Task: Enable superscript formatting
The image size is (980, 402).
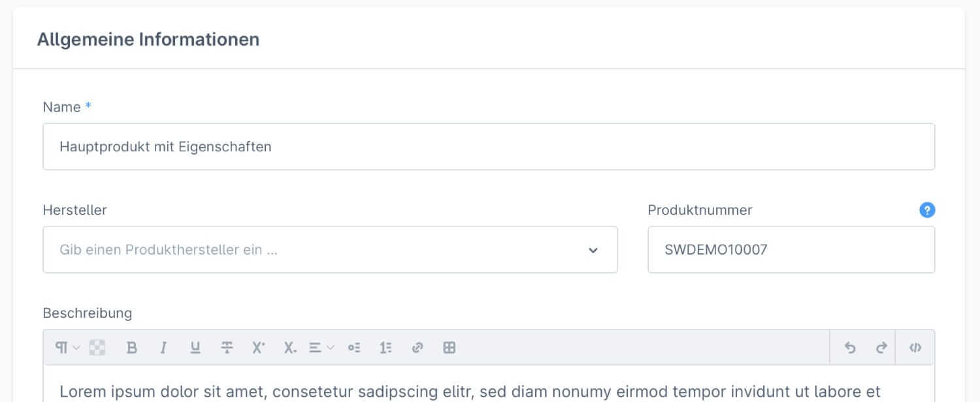Action: pyautogui.click(x=257, y=347)
